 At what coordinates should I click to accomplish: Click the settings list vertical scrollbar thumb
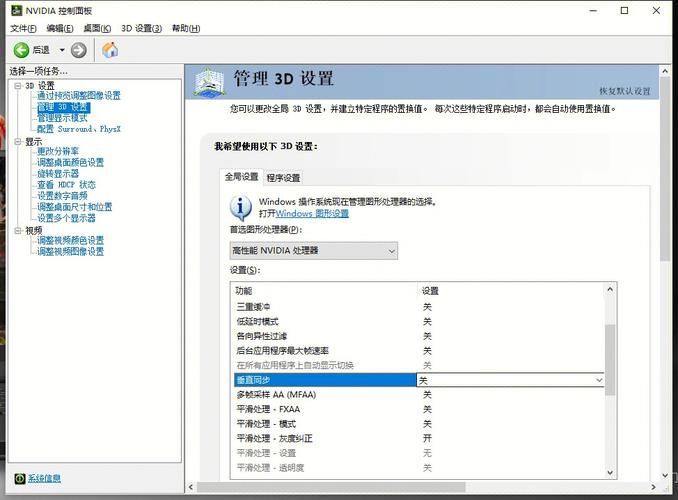click(x=610, y=359)
